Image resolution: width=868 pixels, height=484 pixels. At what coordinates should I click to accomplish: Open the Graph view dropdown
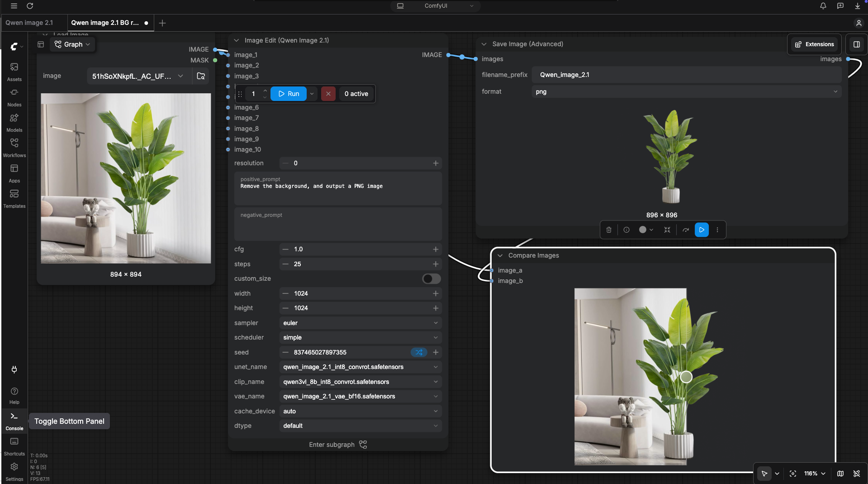pos(72,44)
